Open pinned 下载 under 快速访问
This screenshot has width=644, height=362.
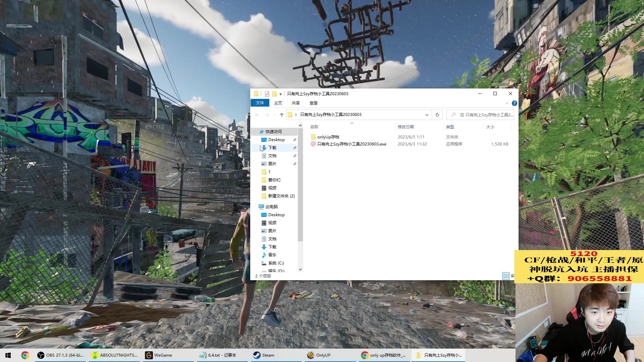tap(272, 147)
